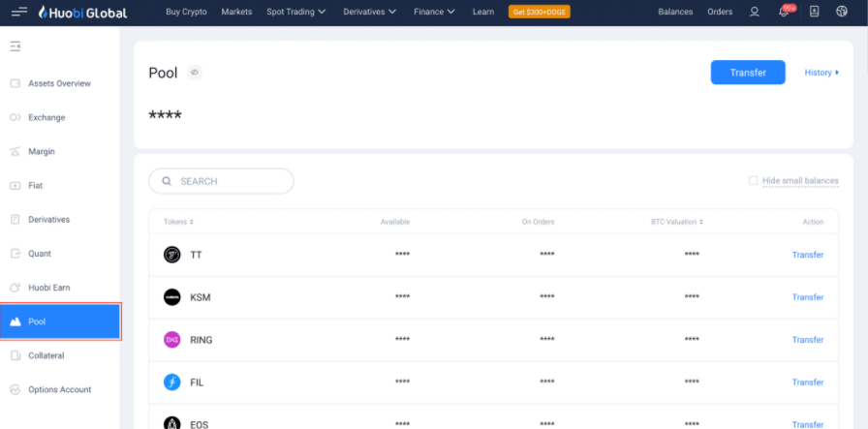The height and width of the screenshot is (429, 868).
Task: Click the TT token icon
Action: [172, 255]
